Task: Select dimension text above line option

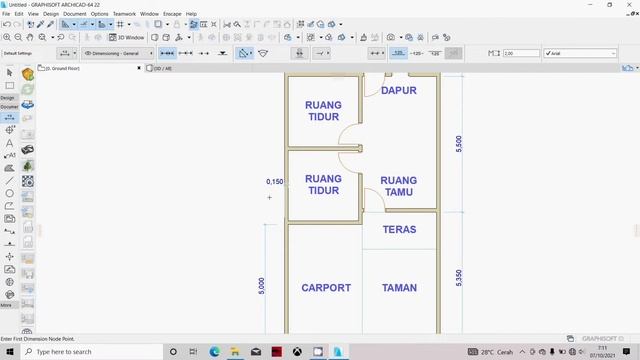Action: 398,53
